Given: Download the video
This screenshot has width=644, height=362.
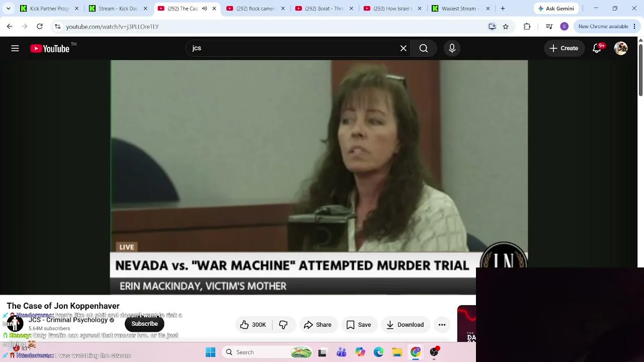Looking at the screenshot, I should coord(405,325).
